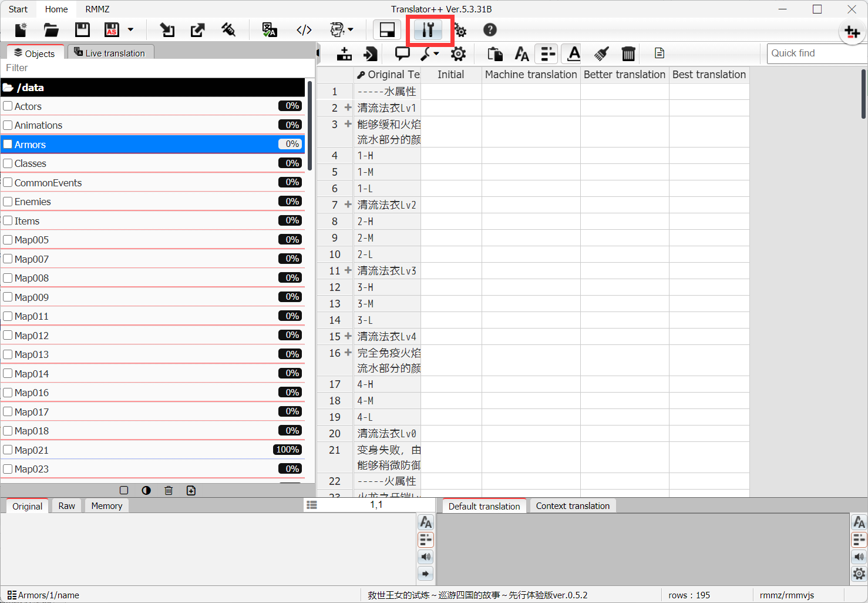Click the trash can delete icon in grid toolbar
This screenshot has width=868, height=603.
(x=628, y=54)
